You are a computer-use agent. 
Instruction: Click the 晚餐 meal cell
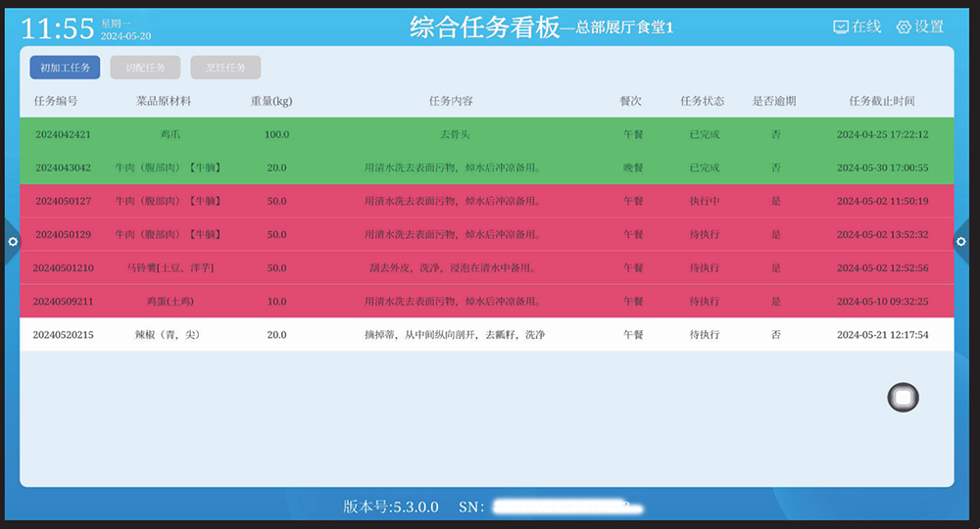point(633,168)
